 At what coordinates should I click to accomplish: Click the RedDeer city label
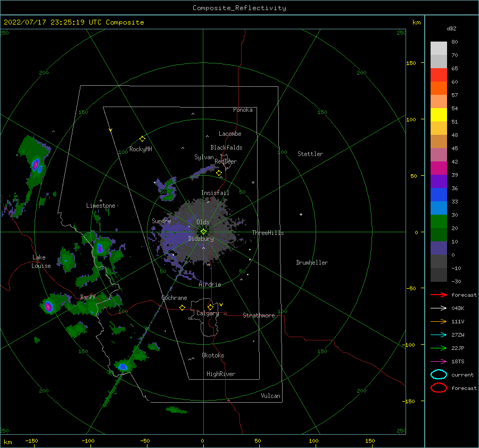pos(226,161)
